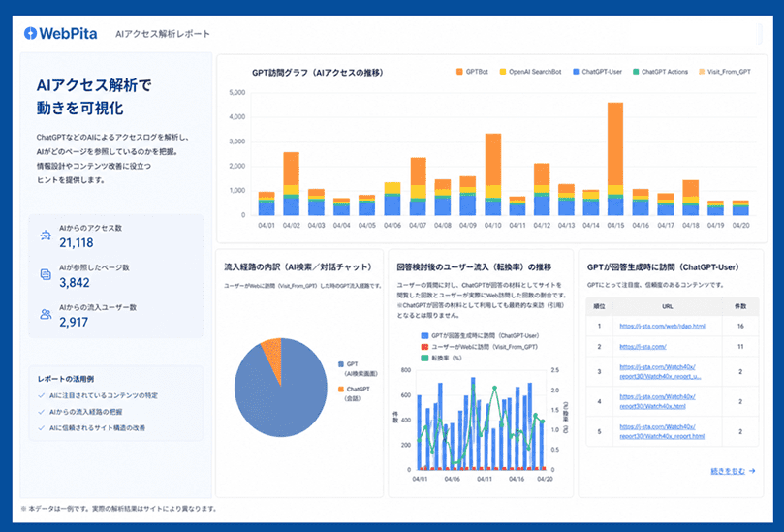Click the AI inflow users people icon
The width and height of the screenshot is (784, 532).
(45, 314)
